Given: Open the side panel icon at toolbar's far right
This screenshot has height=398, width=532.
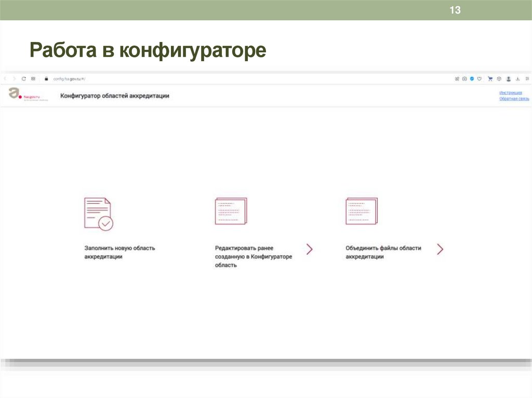Looking at the screenshot, I should pos(527,79).
